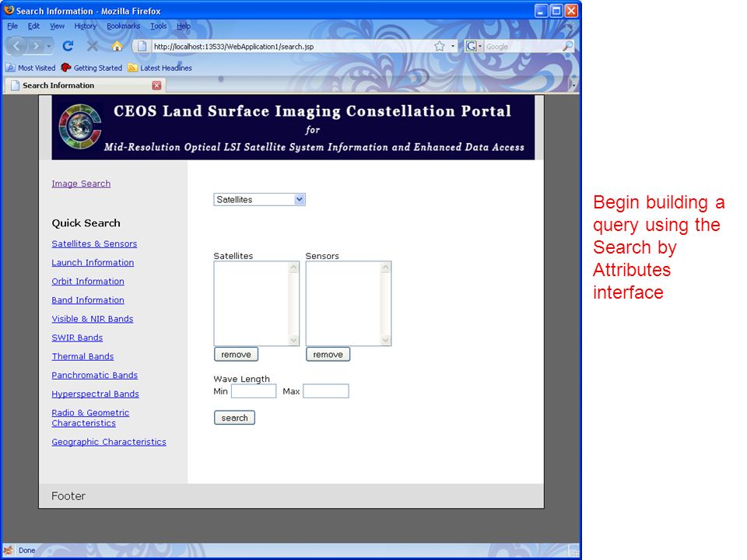Open the View menu
Image resolution: width=747 pixels, height=560 pixels.
click(57, 26)
